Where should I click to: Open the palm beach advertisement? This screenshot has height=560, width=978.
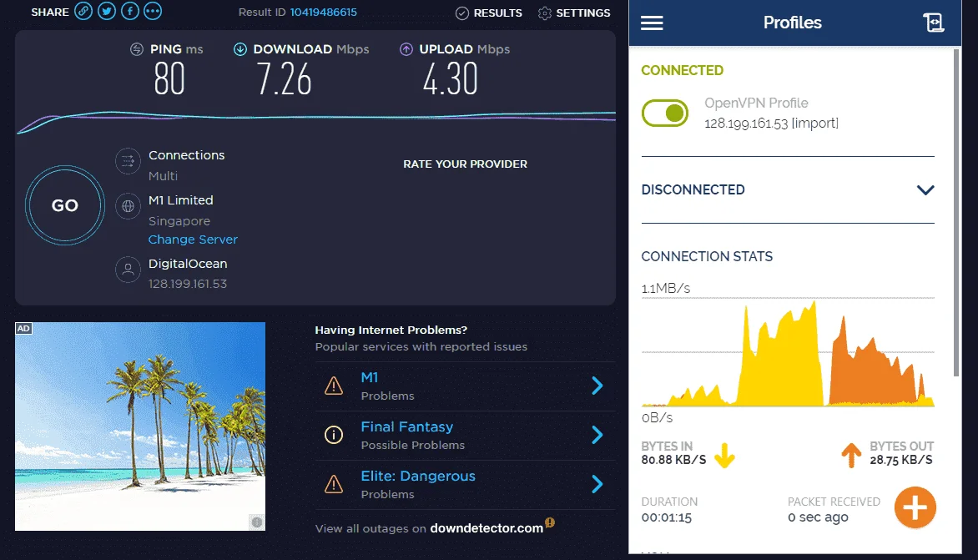140,426
